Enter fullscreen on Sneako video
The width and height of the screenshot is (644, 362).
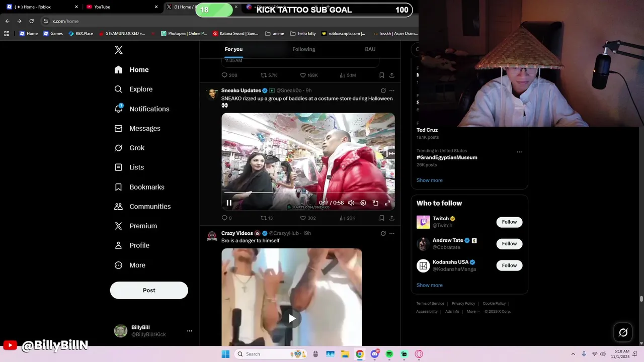click(387, 203)
